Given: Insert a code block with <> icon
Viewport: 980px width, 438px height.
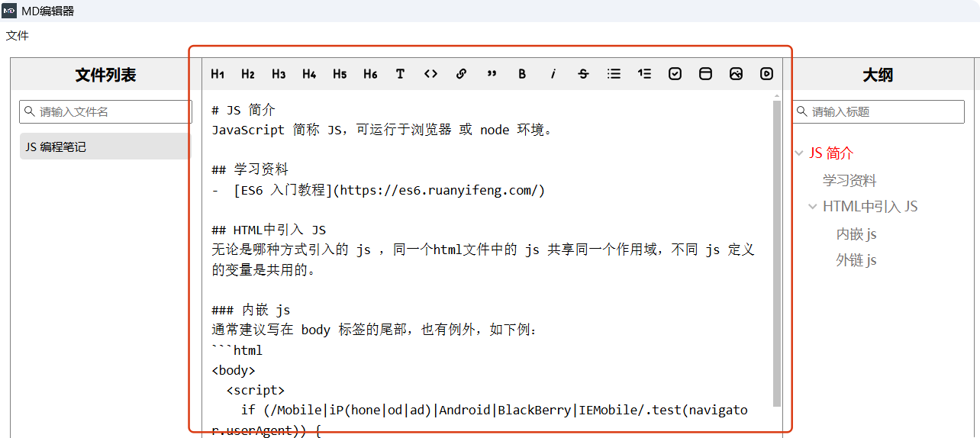Looking at the screenshot, I should (x=431, y=74).
